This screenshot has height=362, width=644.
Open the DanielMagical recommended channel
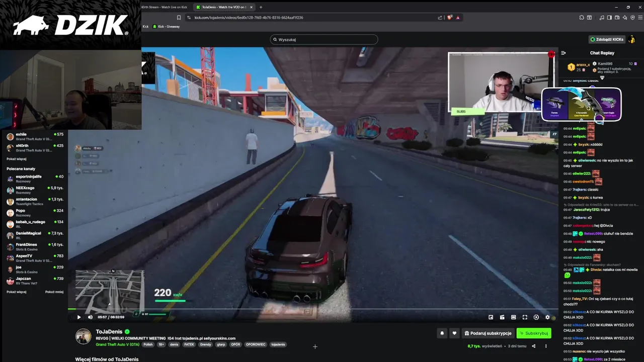click(35, 235)
